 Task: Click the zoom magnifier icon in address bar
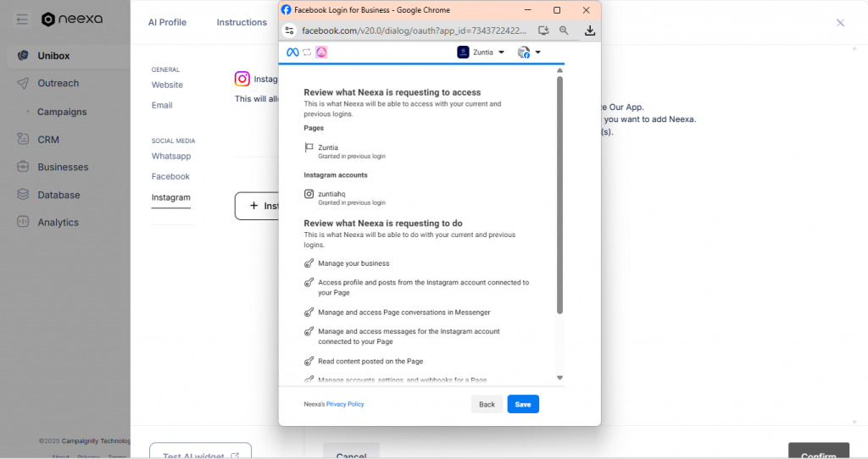pos(564,30)
